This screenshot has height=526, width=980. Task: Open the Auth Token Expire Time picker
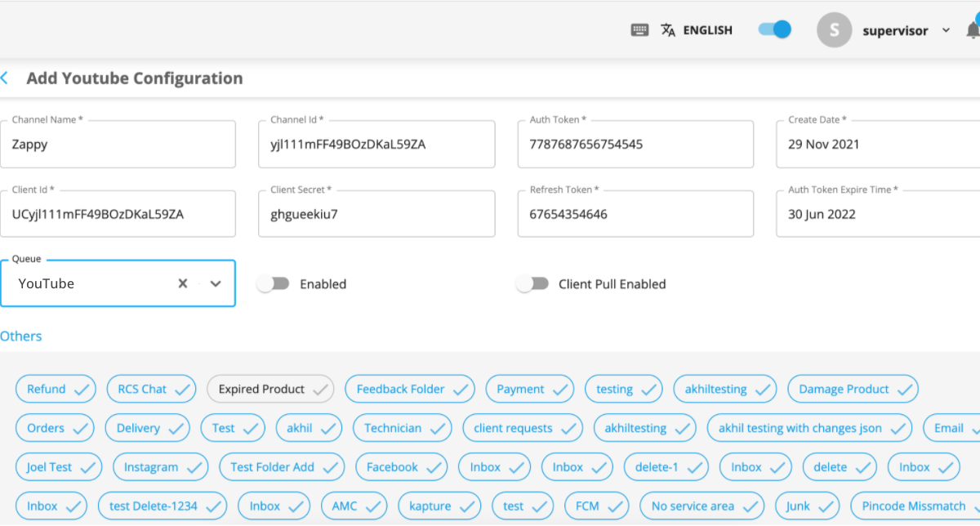coord(878,214)
